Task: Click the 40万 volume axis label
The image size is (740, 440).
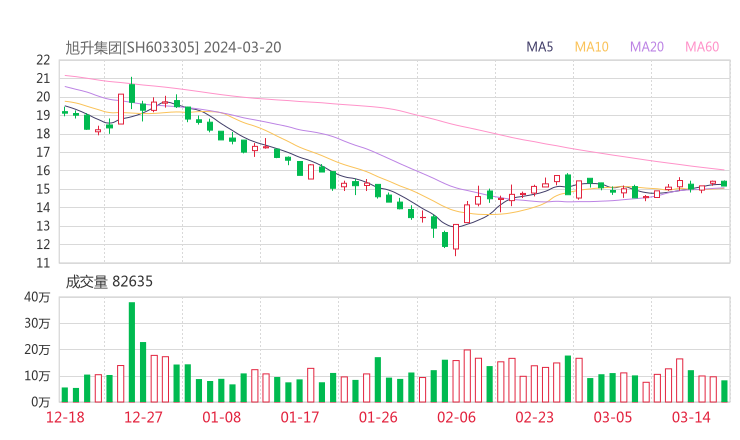Action: pos(37,297)
